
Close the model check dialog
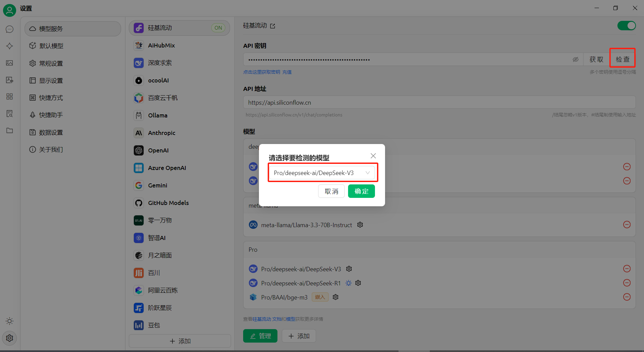point(373,156)
